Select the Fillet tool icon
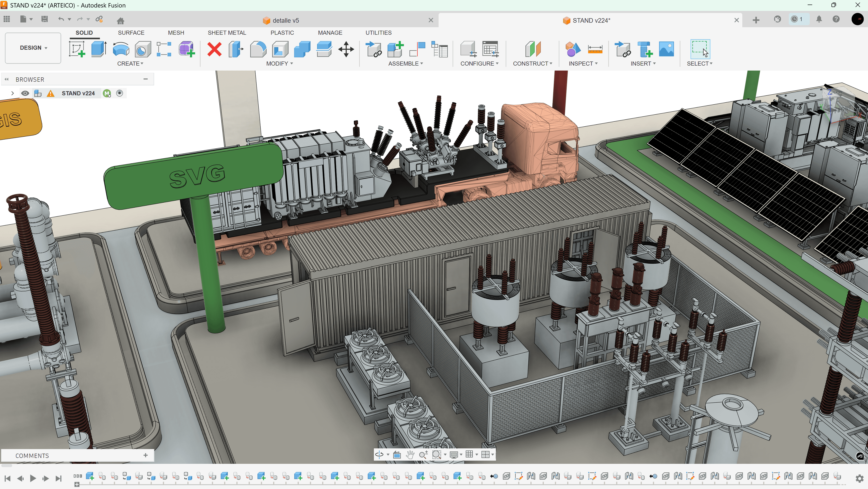 258,49
